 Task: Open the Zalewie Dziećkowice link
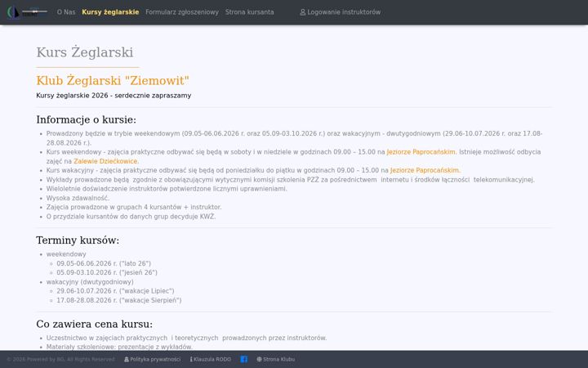click(105, 161)
